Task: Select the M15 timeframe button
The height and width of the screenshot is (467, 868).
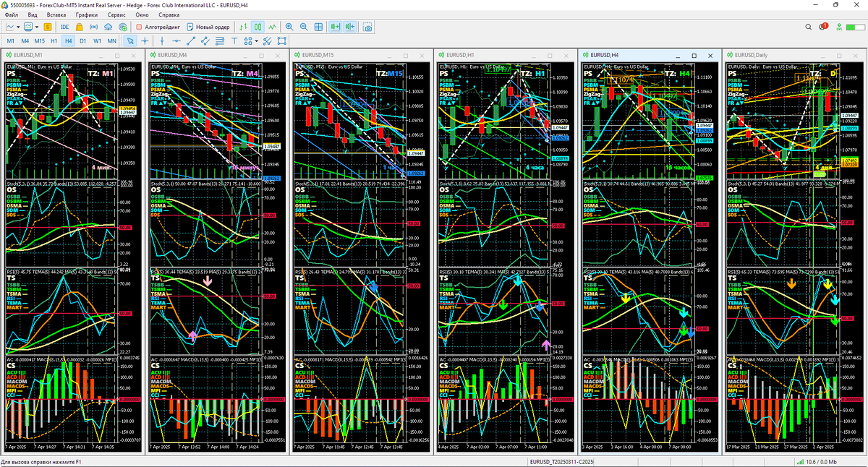Action: point(40,41)
